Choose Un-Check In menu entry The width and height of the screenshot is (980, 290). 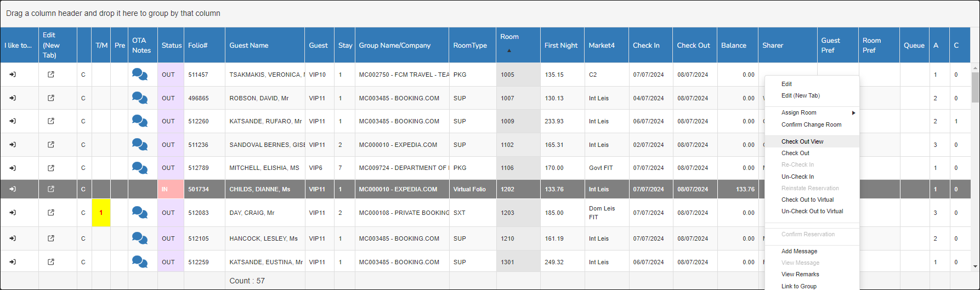pos(797,177)
